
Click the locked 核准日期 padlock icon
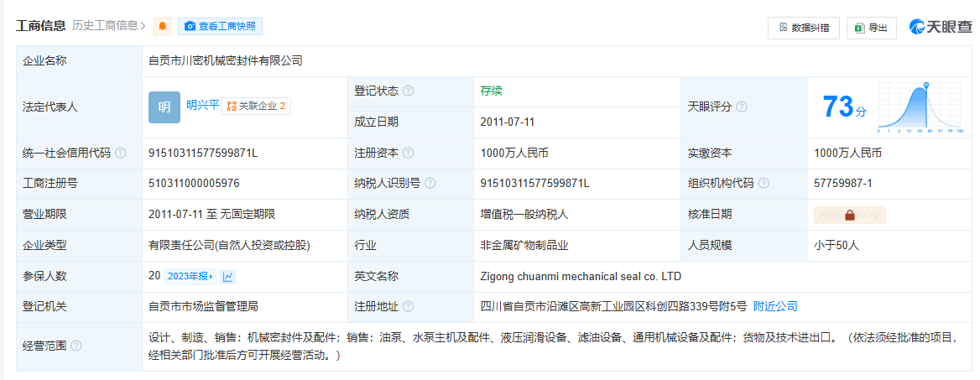pos(849,215)
